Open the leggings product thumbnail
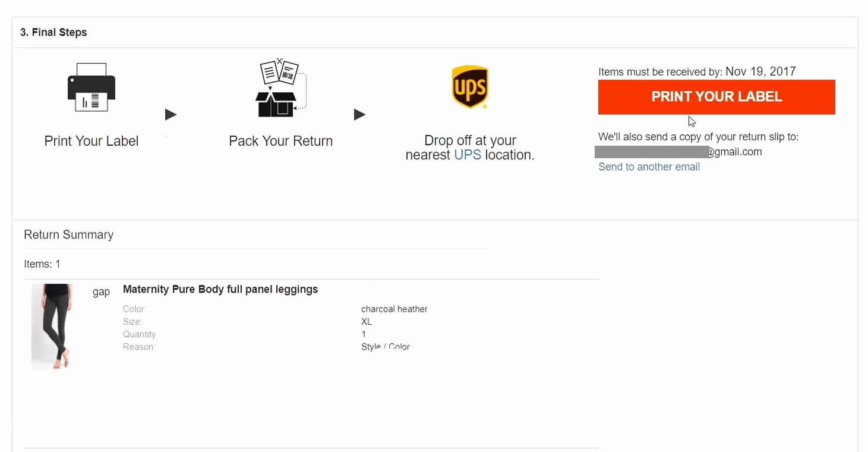The height and width of the screenshot is (452, 868). coord(52,327)
